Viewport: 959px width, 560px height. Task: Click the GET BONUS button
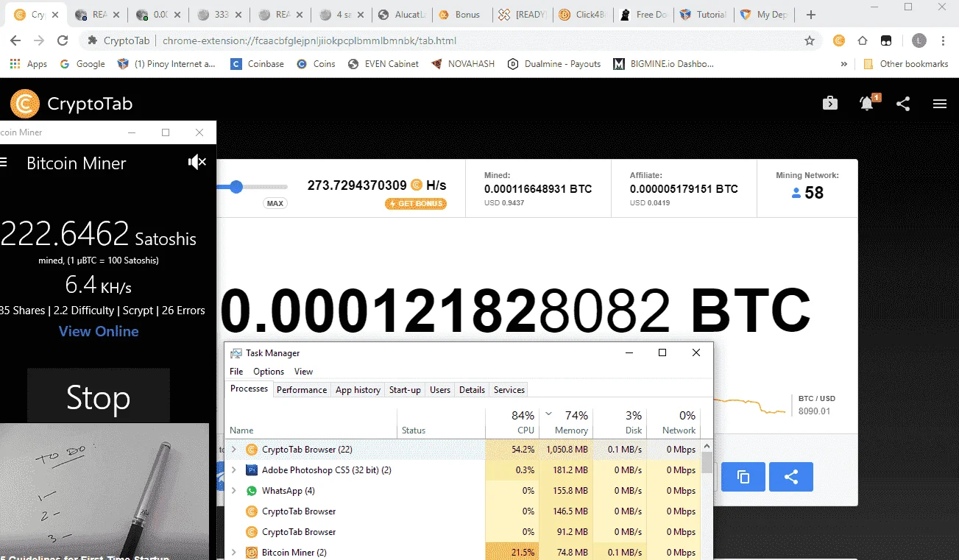pyautogui.click(x=416, y=204)
